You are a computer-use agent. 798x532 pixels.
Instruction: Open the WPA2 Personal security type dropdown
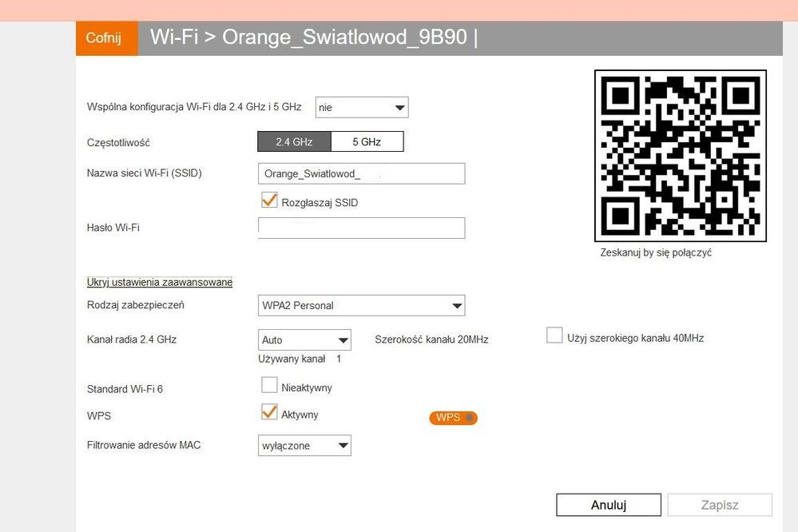(x=361, y=305)
